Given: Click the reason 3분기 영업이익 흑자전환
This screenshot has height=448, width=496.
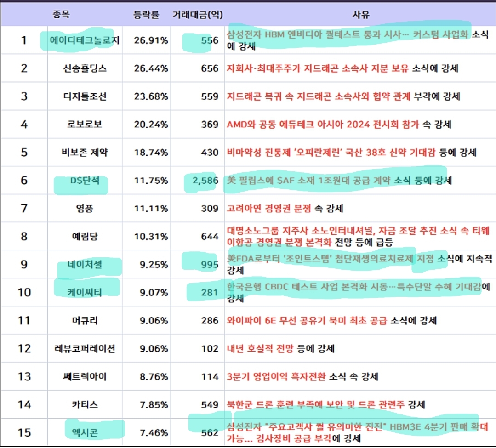Looking at the screenshot, I should click(302, 376).
